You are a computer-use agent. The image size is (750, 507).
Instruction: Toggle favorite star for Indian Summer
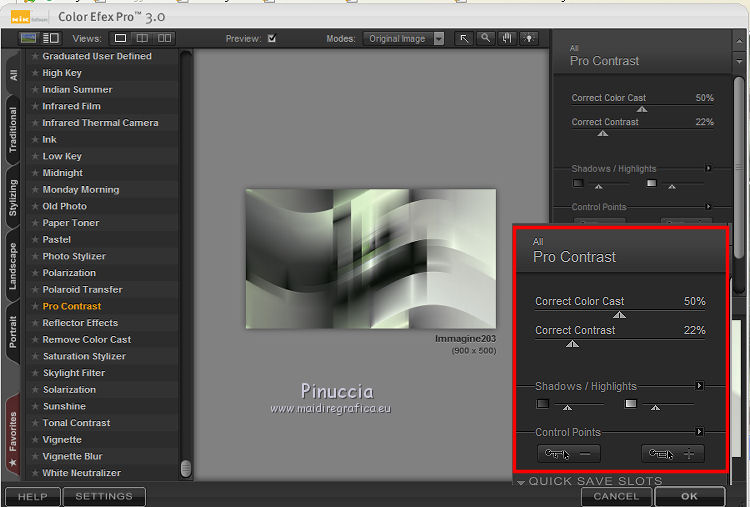[x=35, y=89]
